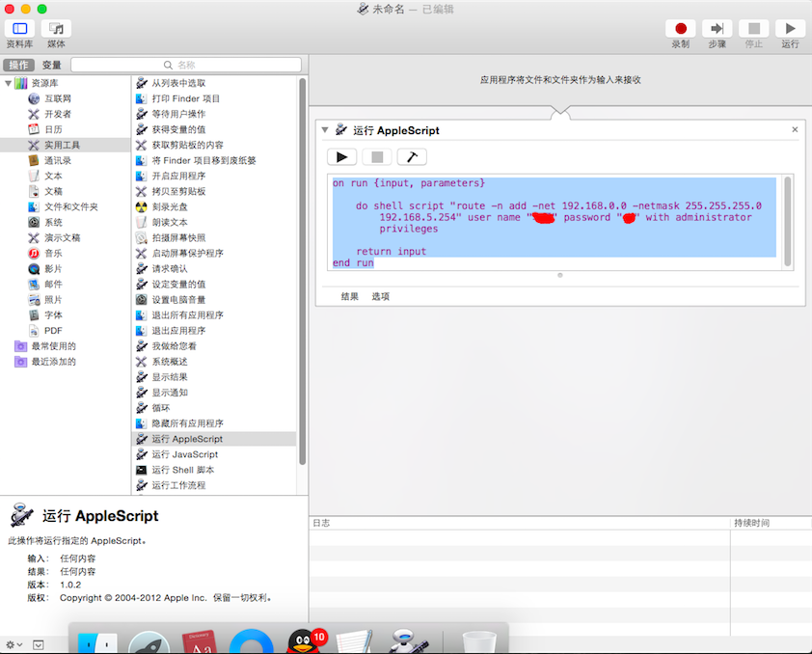The image size is (812, 654).
Task: Switch to the 操作 actions tab
Action: (x=18, y=65)
